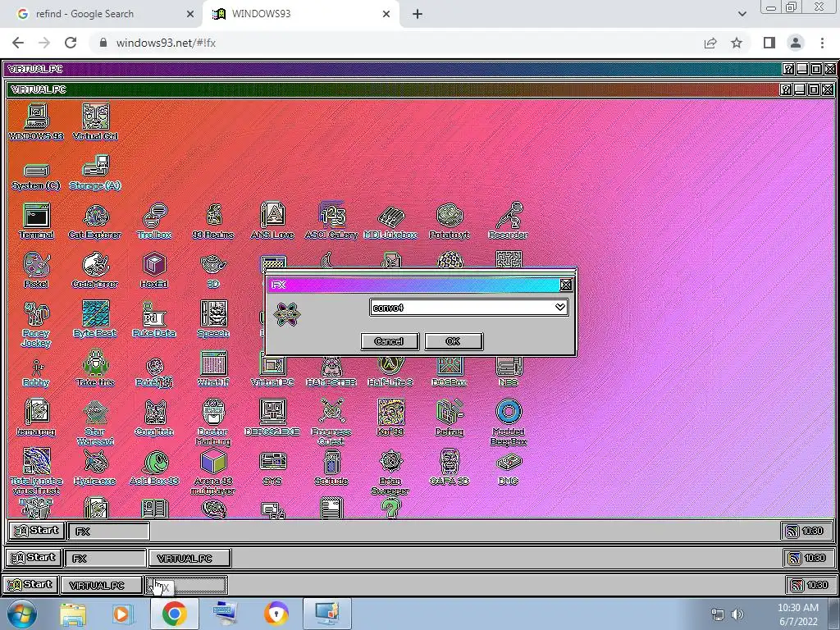This screenshot has width=840, height=630.
Task: Open CodeMirror editor icon
Action: [95, 270]
